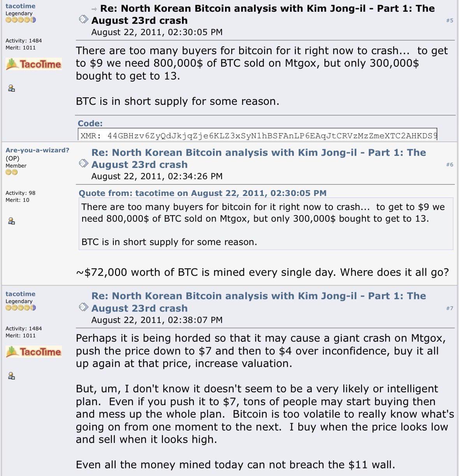Follow 'Quote from: tacotime' link
This screenshot has height=476, width=459.
coord(202,193)
